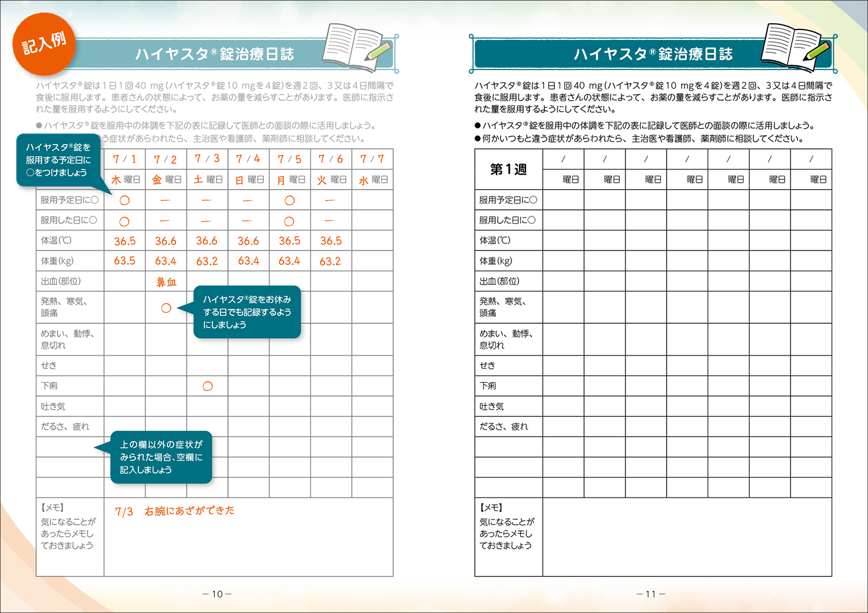Click the 鼻血 entry in the bleeding row
The width and height of the screenshot is (868, 613).
[166, 282]
